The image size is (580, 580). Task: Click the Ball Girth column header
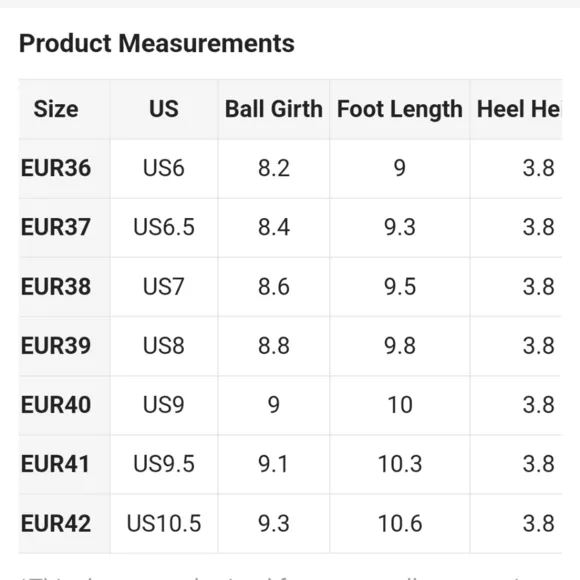(274, 109)
